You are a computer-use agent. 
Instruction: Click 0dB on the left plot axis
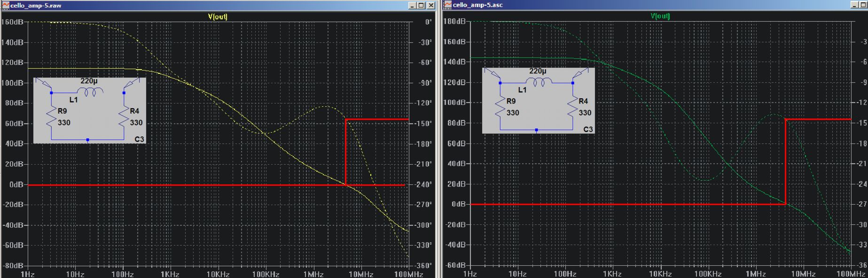click(16, 184)
